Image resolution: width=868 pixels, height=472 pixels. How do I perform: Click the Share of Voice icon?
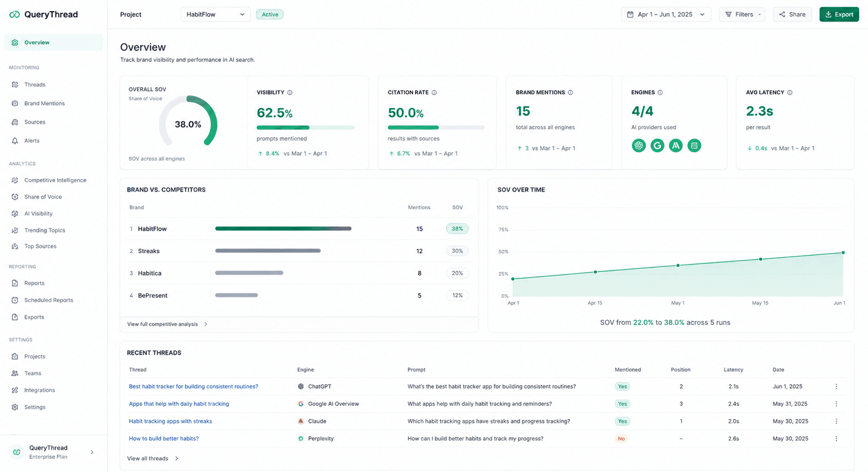coord(15,197)
